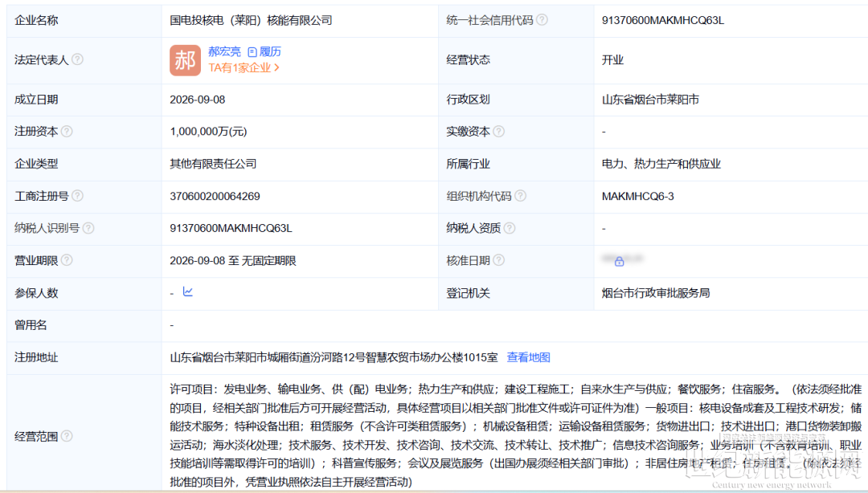Click help icon next to 经营范围
Screen dimensions: 868x493
(x=67, y=436)
